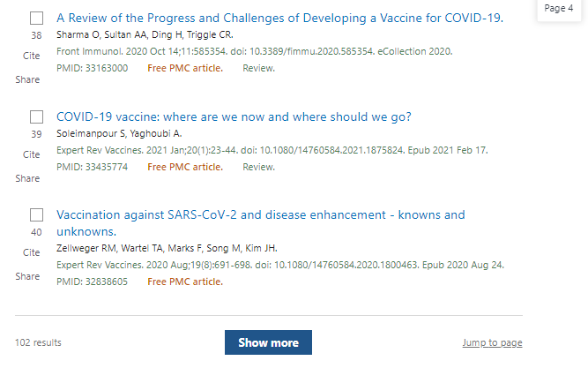Open Free PMC article for PMID 33435774
This screenshot has height=383, width=588.
pos(185,167)
